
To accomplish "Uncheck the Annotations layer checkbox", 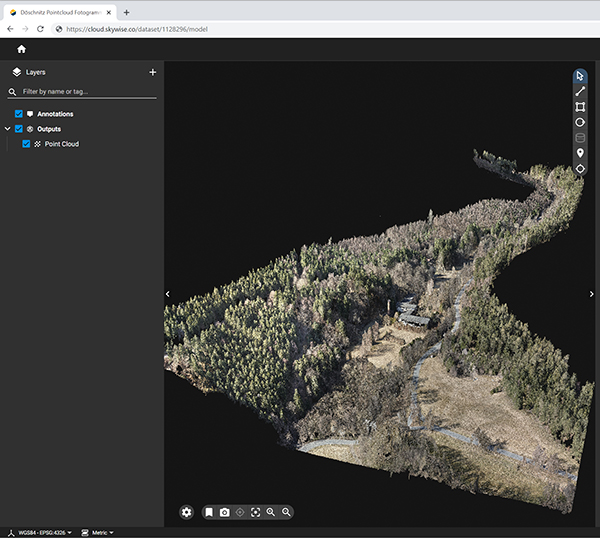I will click(18, 114).
